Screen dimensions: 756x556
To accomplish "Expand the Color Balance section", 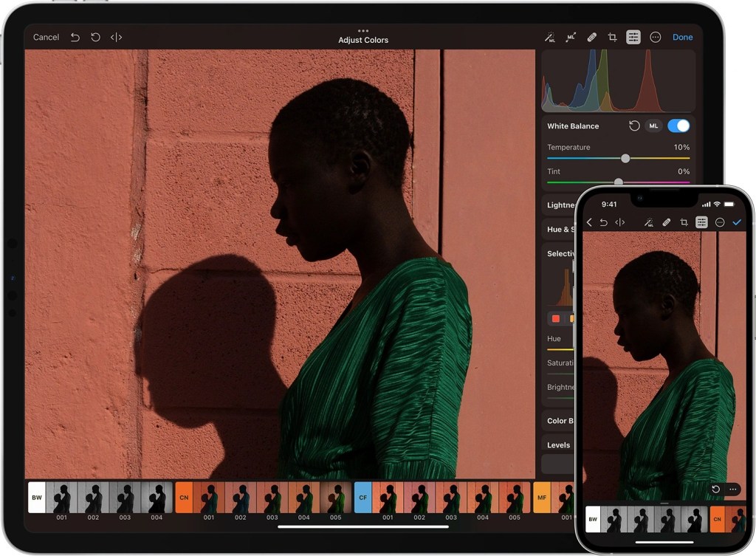I will click(x=559, y=420).
